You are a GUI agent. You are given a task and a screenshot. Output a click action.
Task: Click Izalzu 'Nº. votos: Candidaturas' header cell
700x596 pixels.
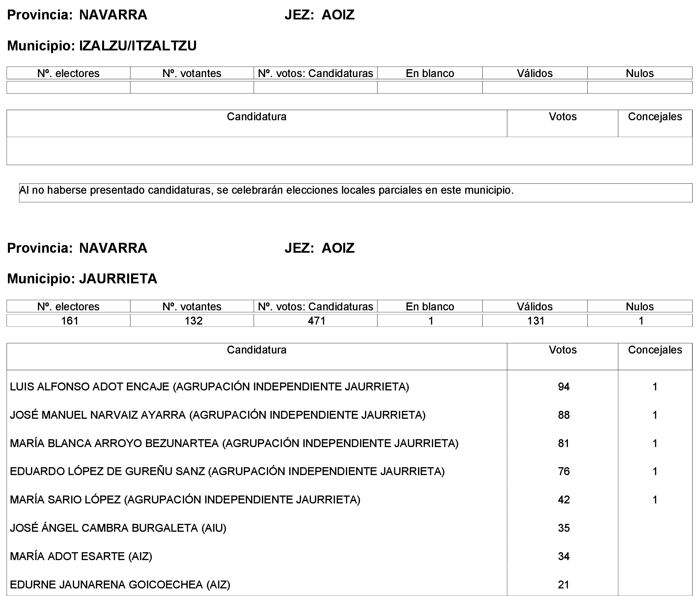pos(316,73)
